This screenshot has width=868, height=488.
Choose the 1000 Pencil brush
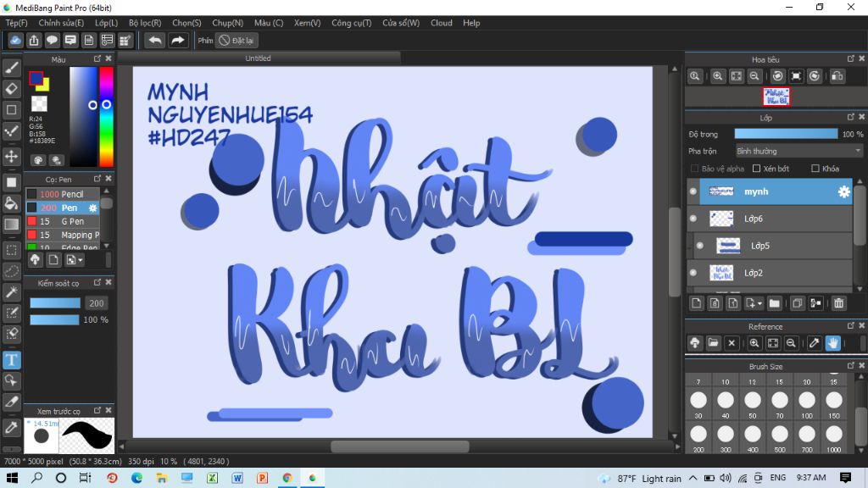63,194
